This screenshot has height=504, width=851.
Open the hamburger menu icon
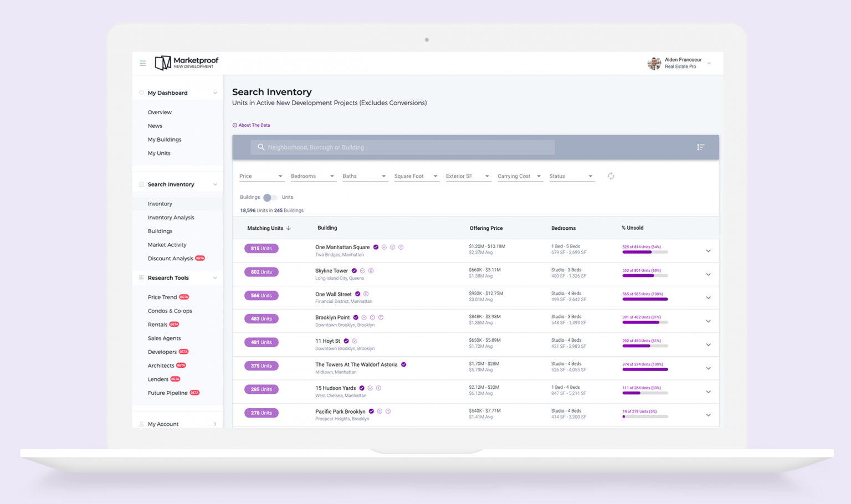tap(143, 63)
